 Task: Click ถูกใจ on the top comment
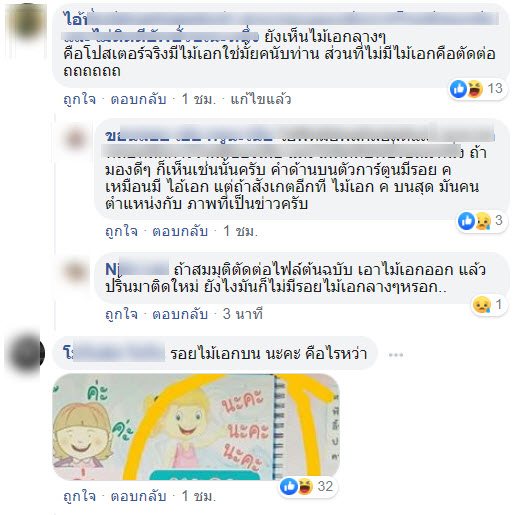point(80,99)
